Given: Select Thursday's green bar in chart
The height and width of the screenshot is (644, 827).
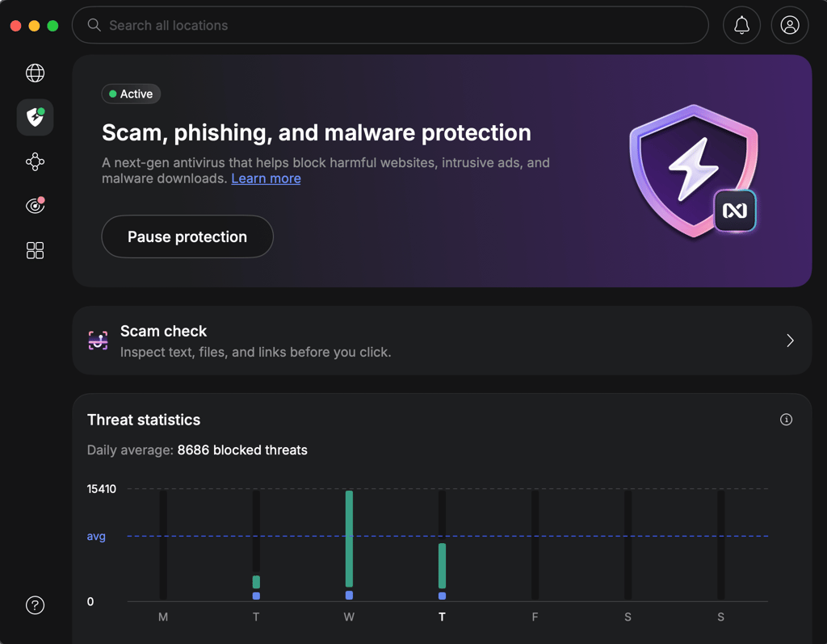Looking at the screenshot, I should (442, 566).
